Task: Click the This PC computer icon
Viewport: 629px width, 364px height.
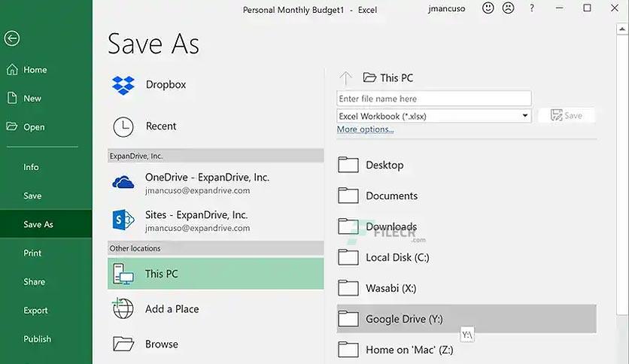Action: click(x=123, y=274)
